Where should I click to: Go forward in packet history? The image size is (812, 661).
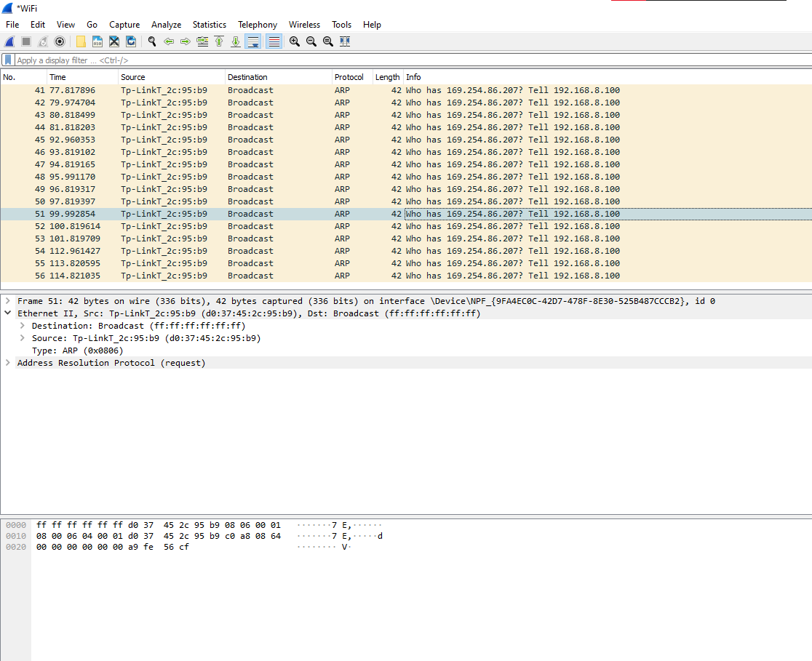(186, 41)
